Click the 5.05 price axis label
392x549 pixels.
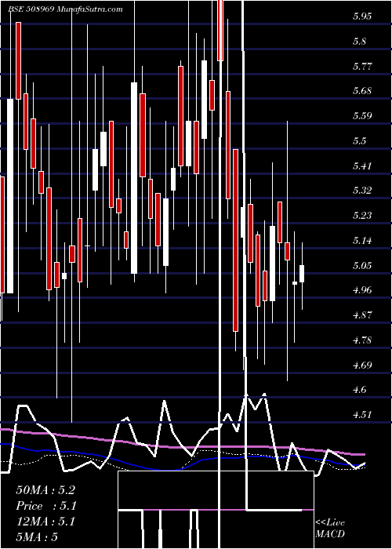(362, 265)
